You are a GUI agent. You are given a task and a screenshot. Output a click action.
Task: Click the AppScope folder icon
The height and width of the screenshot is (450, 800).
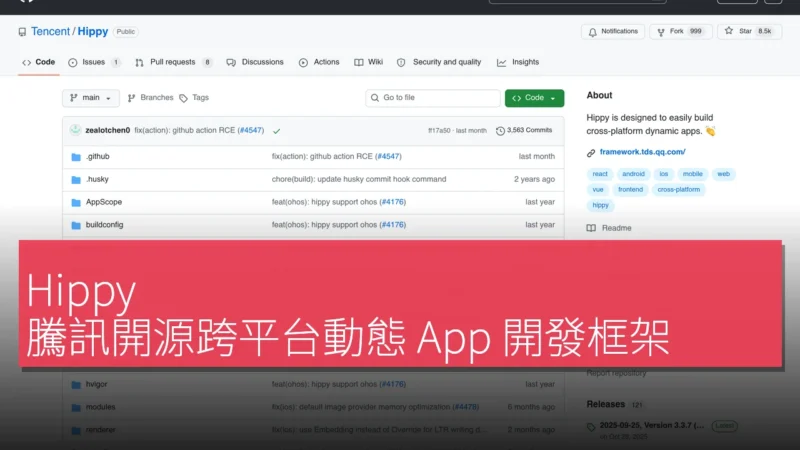tap(76, 203)
